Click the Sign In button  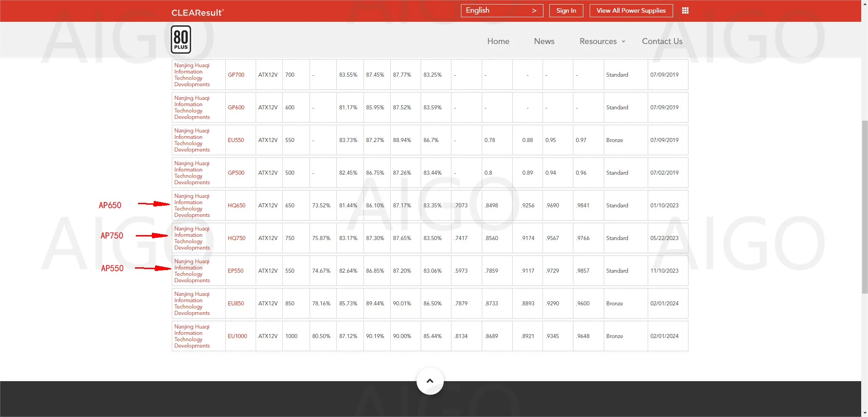pyautogui.click(x=566, y=10)
